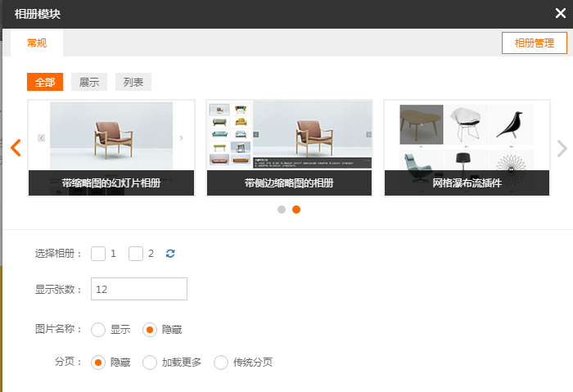573x392 pixels.
Task: Select 隐藏 for image name
Action: coord(150,330)
